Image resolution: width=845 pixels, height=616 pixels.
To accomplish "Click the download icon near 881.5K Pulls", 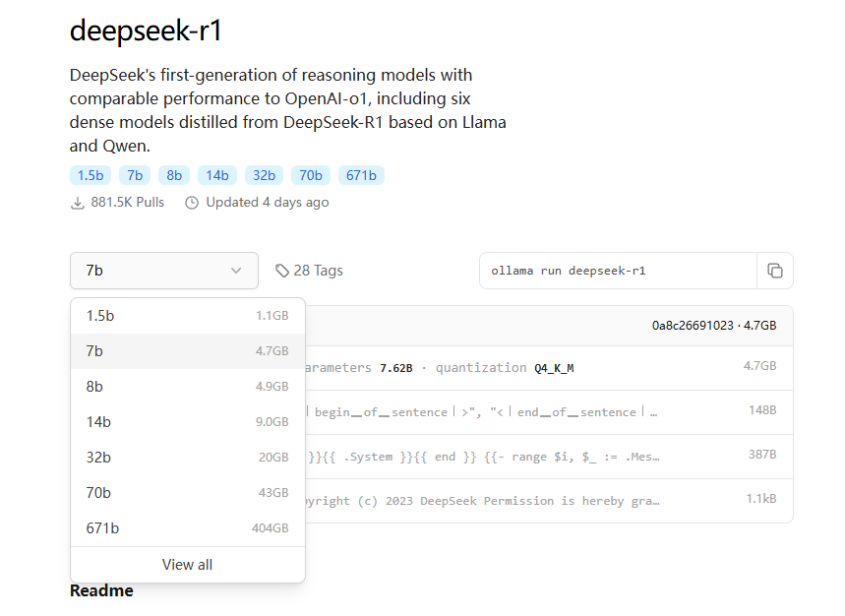I will [x=78, y=203].
